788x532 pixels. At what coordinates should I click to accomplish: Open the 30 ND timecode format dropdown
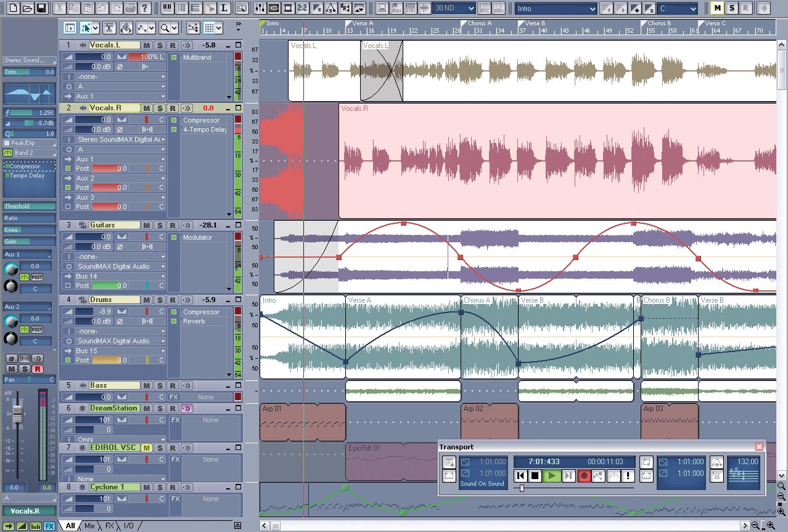pos(471,9)
